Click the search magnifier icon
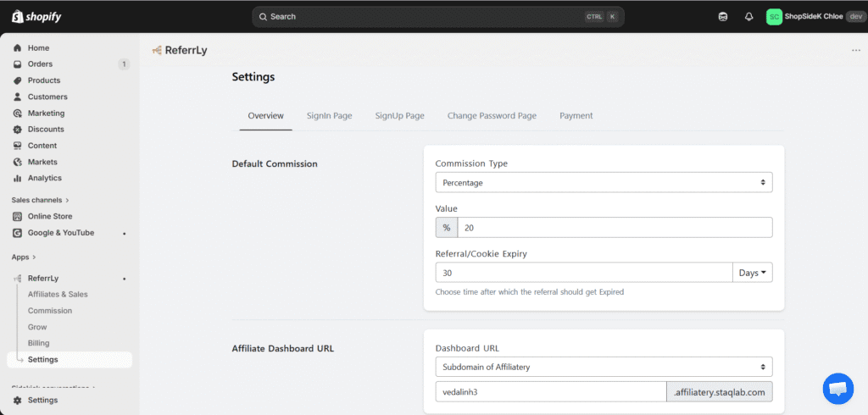The image size is (868, 415). click(263, 17)
